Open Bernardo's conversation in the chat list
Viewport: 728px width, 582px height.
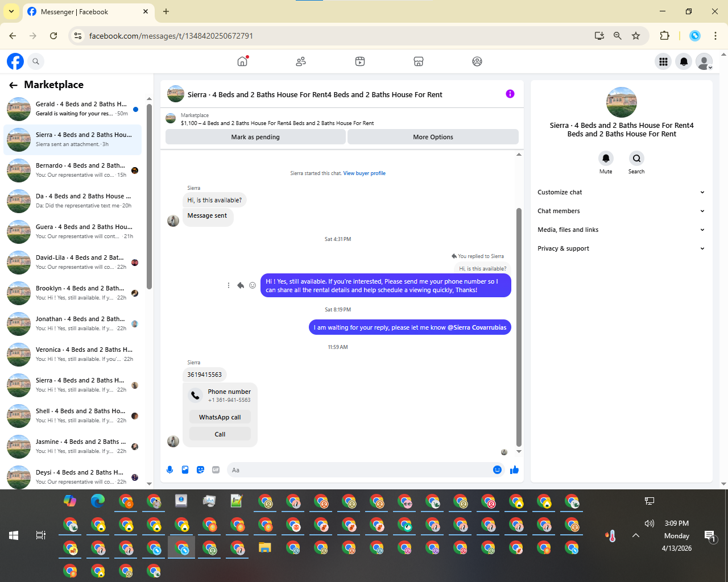coord(73,171)
